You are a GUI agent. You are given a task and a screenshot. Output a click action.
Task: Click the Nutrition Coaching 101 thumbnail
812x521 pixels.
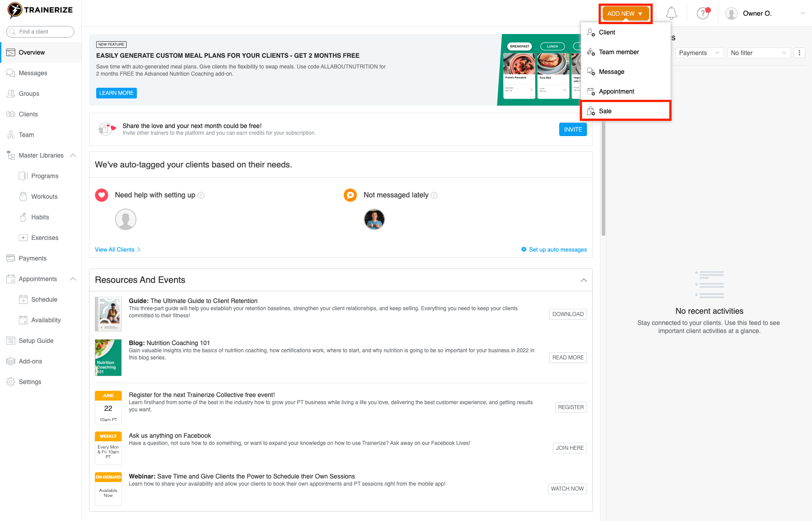(108, 358)
